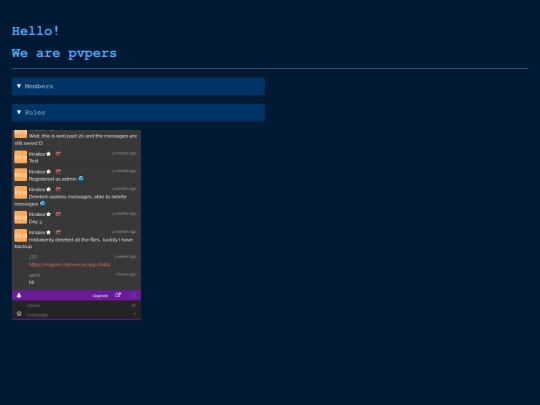Collapse the Members section
Image resolution: width=540 pixels, height=405 pixels.
[x=138, y=86]
